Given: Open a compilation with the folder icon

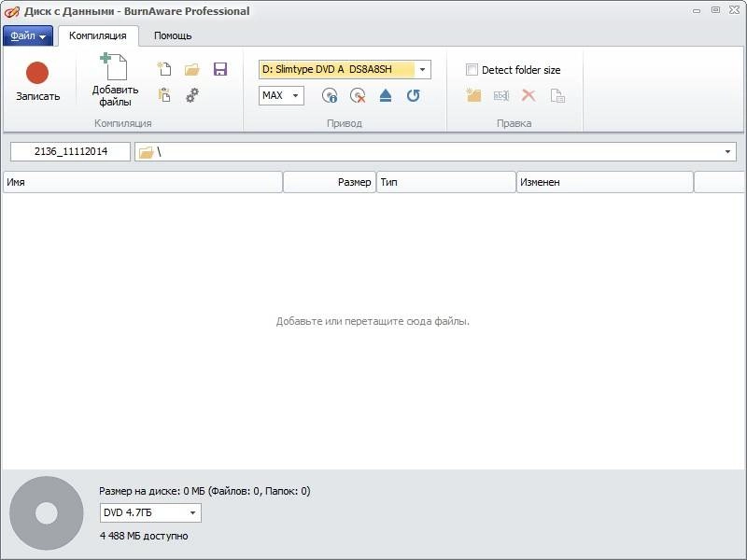Looking at the screenshot, I should [x=192, y=69].
